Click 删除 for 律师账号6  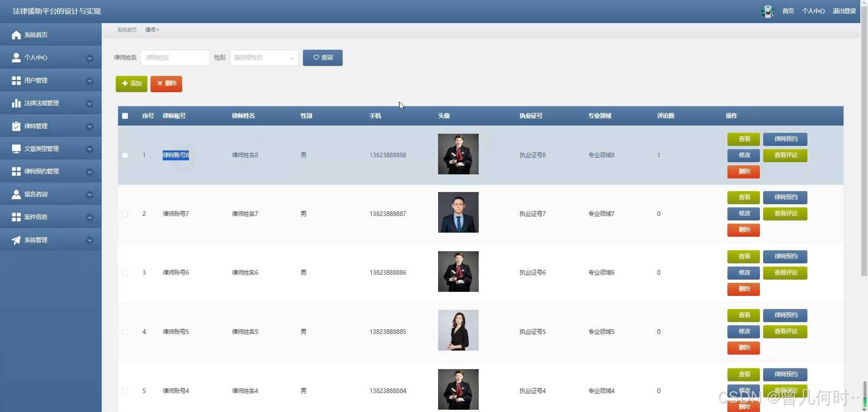point(744,289)
